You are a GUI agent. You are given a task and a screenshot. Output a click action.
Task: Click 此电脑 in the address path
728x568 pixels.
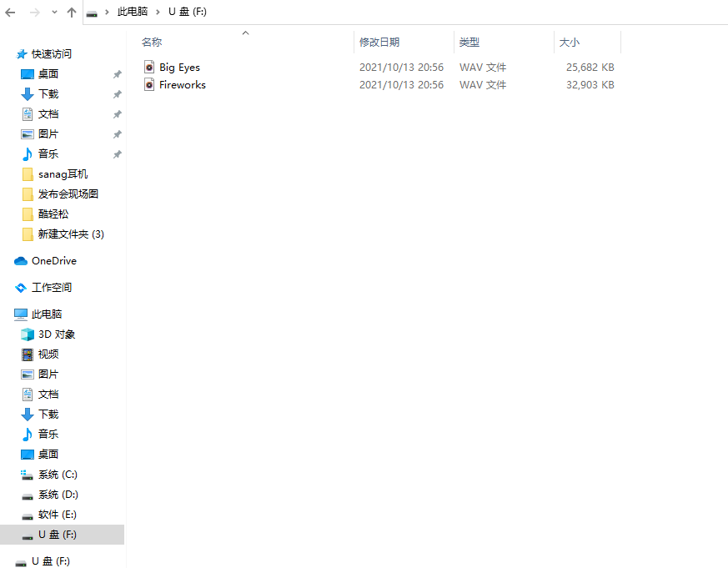[133, 12]
